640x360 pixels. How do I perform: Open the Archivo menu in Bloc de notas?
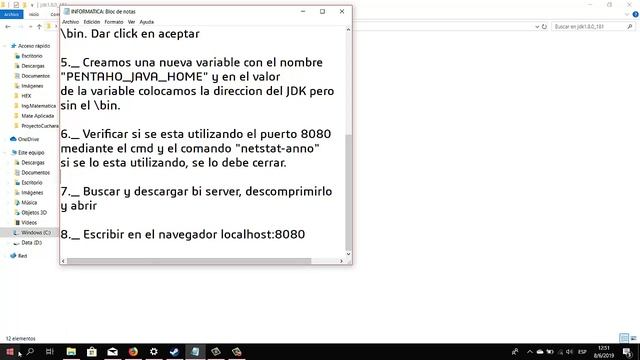tap(70, 22)
